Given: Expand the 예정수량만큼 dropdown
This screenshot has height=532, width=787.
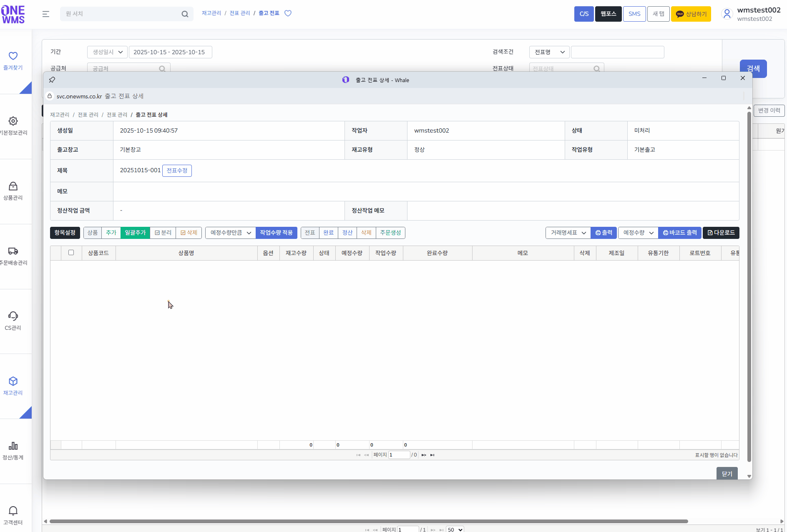Looking at the screenshot, I should click(x=231, y=233).
